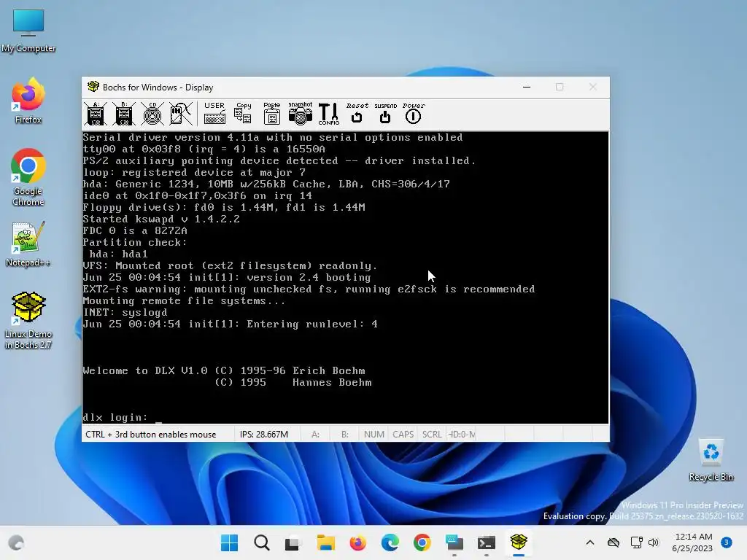Toggle the CD-ROM drive icon
The width and height of the screenshot is (747, 560).
pos(152,114)
